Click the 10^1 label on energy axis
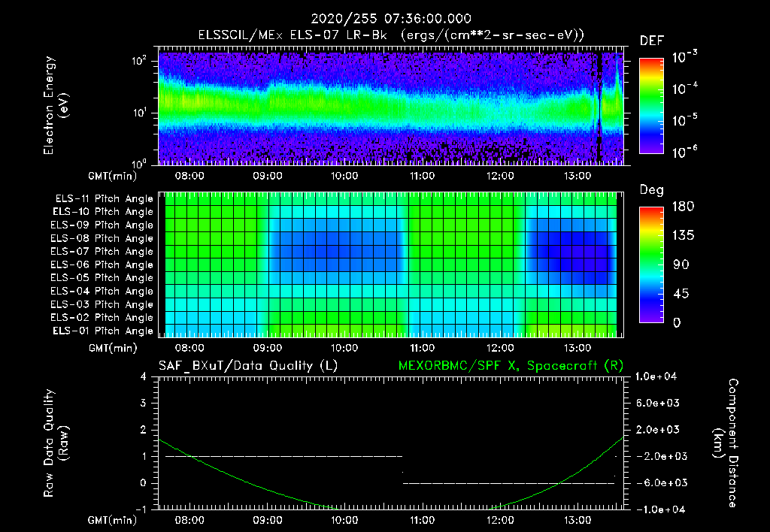Image resolution: width=770 pixels, height=532 pixels. point(139,113)
